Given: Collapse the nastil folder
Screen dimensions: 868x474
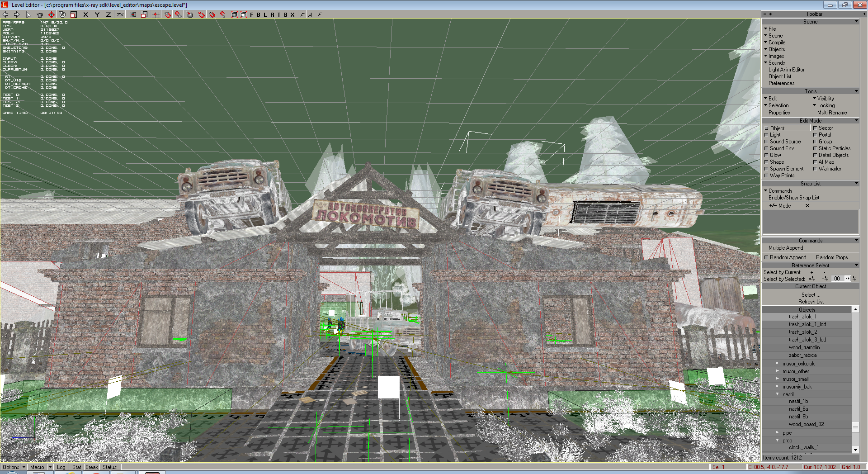Looking at the screenshot, I should click(x=778, y=394).
